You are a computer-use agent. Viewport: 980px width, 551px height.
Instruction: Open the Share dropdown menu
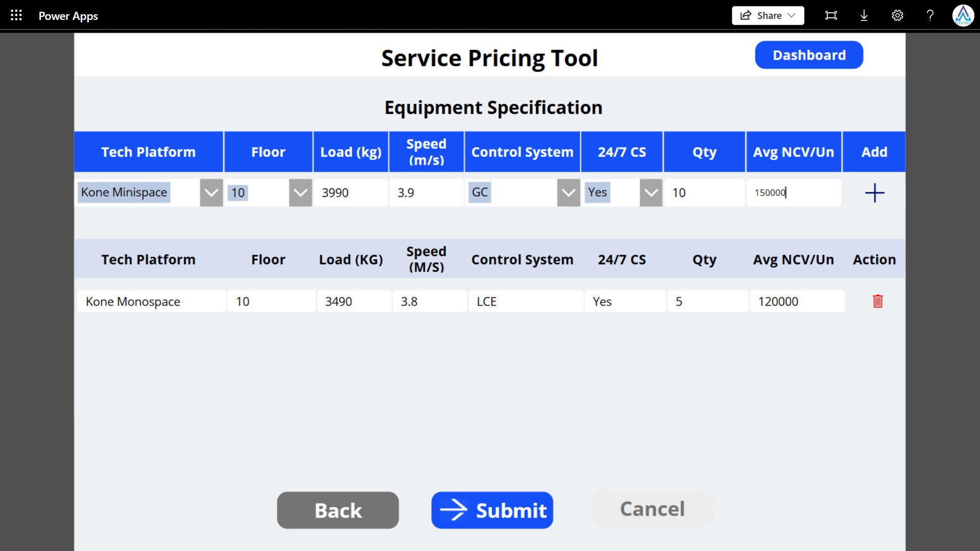[768, 15]
